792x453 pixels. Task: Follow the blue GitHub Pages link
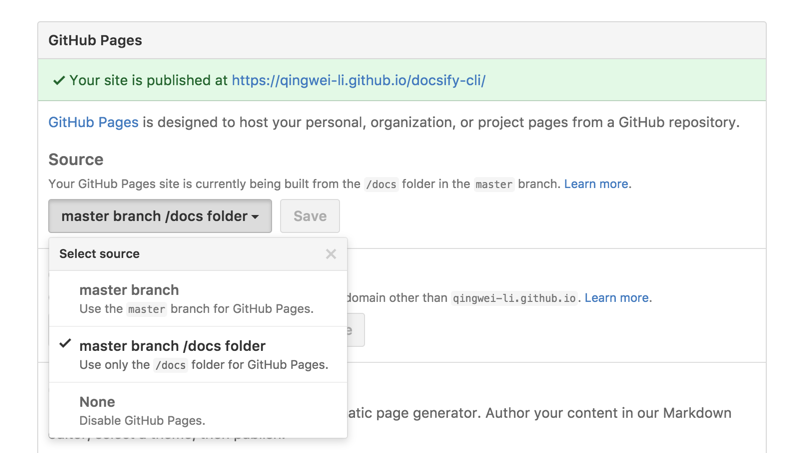coord(93,122)
